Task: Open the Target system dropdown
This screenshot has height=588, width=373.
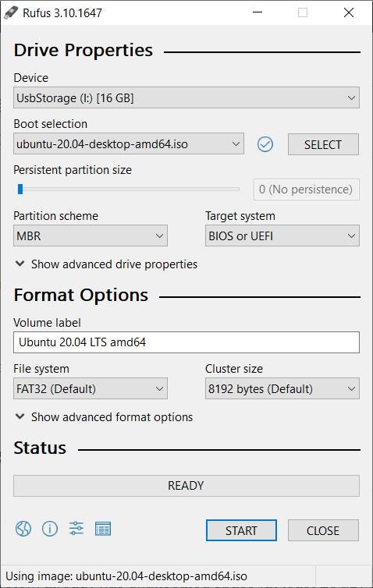Action: click(282, 236)
